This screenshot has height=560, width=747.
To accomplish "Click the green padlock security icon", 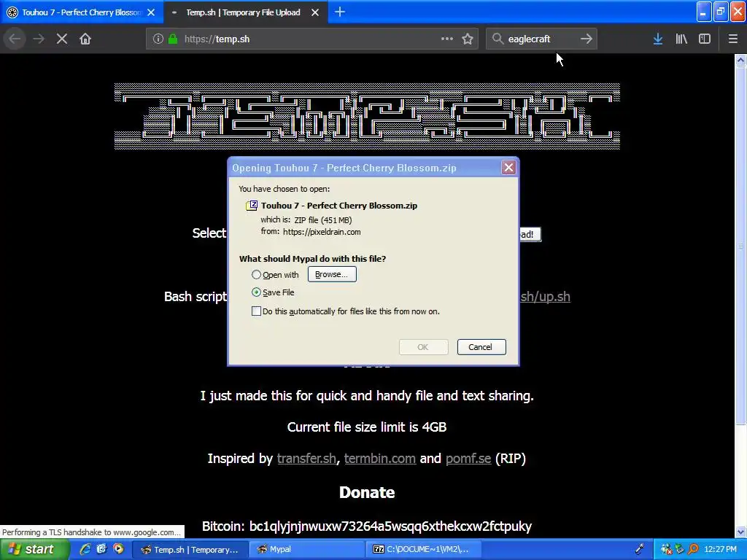I will (x=173, y=39).
